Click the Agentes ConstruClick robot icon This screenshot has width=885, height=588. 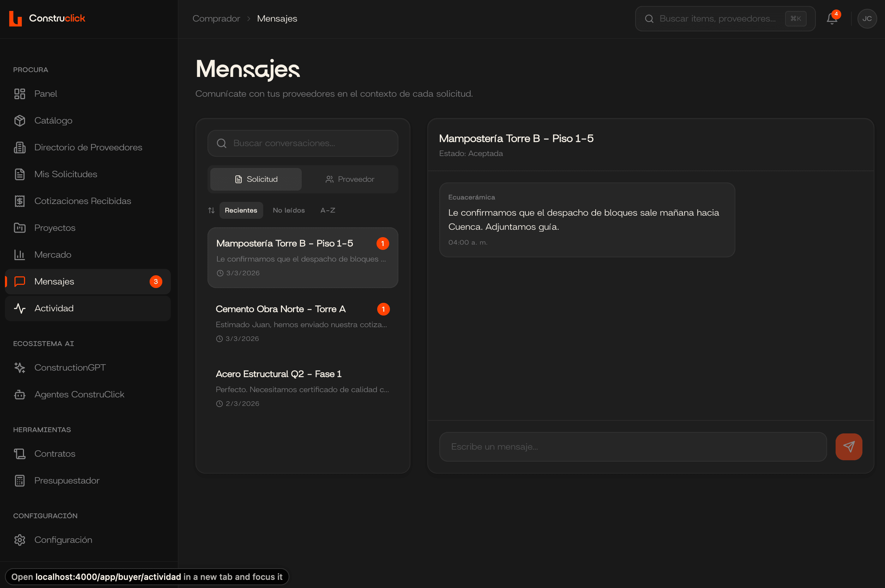click(19, 395)
